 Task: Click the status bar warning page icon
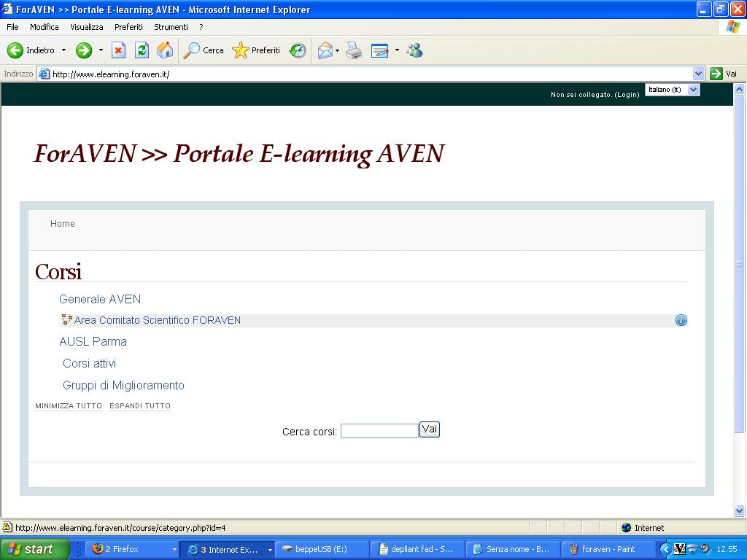[7, 528]
